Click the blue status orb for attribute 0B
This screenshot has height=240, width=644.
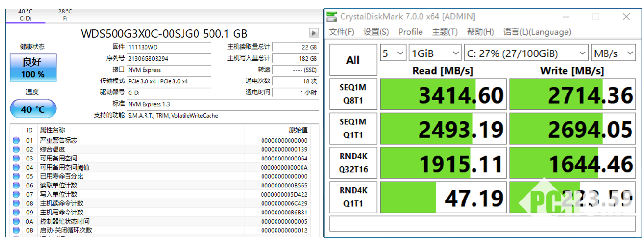[x=16, y=230]
